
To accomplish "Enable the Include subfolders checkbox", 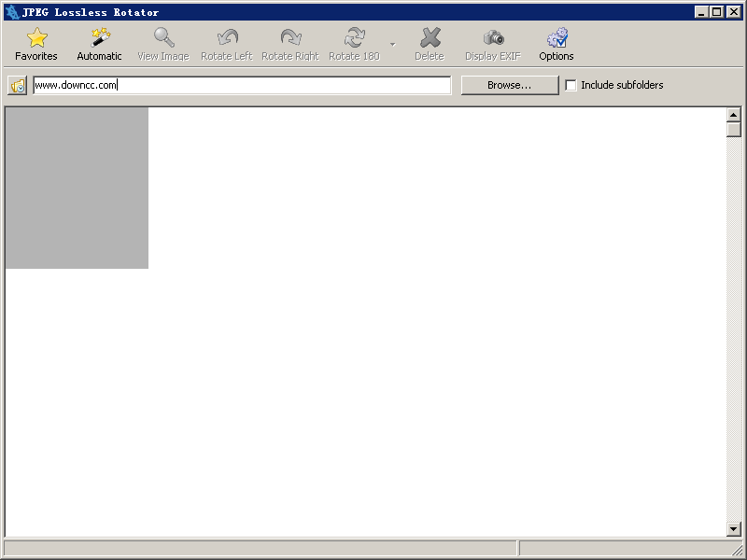I will tap(571, 85).
